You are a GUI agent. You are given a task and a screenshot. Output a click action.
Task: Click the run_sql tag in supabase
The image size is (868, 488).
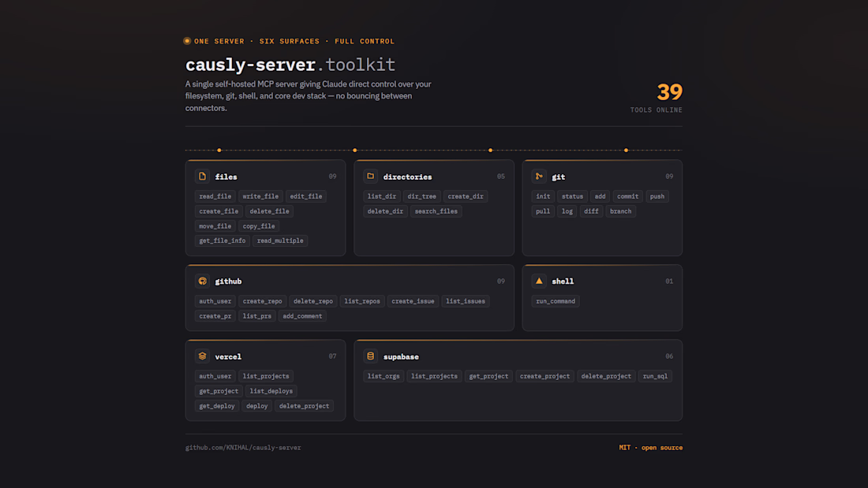point(655,376)
